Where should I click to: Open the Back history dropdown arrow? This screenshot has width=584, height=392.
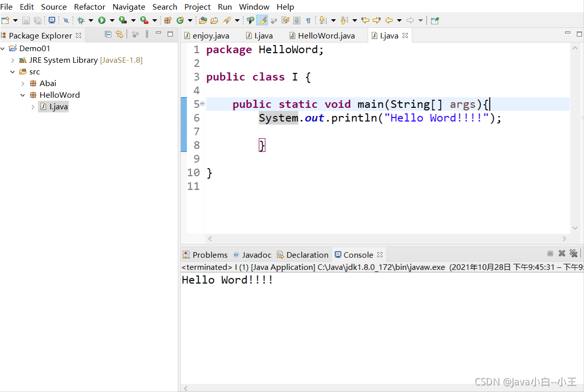pyautogui.click(x=399, y=20)
